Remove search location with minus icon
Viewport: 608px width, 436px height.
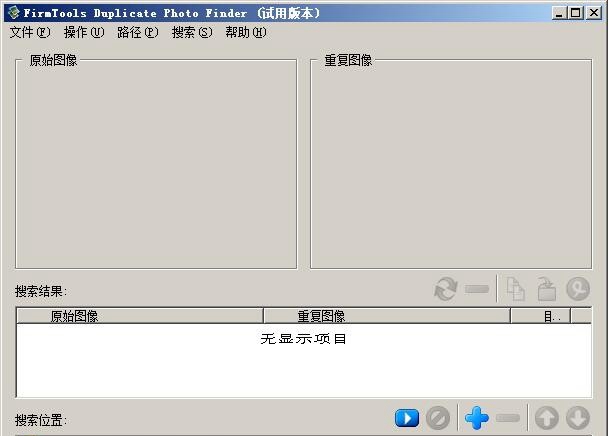point(508,418)
